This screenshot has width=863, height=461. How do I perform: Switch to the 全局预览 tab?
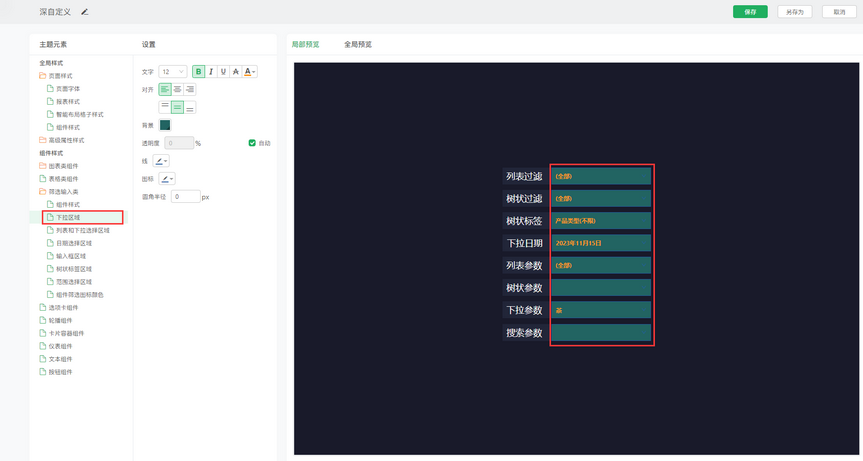(358, 44)
